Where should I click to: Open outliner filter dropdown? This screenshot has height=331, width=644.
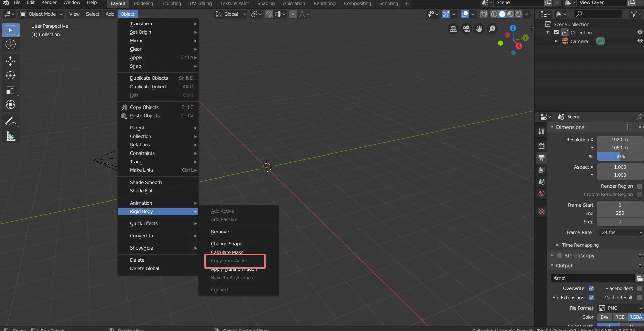[x=636, y=14]
